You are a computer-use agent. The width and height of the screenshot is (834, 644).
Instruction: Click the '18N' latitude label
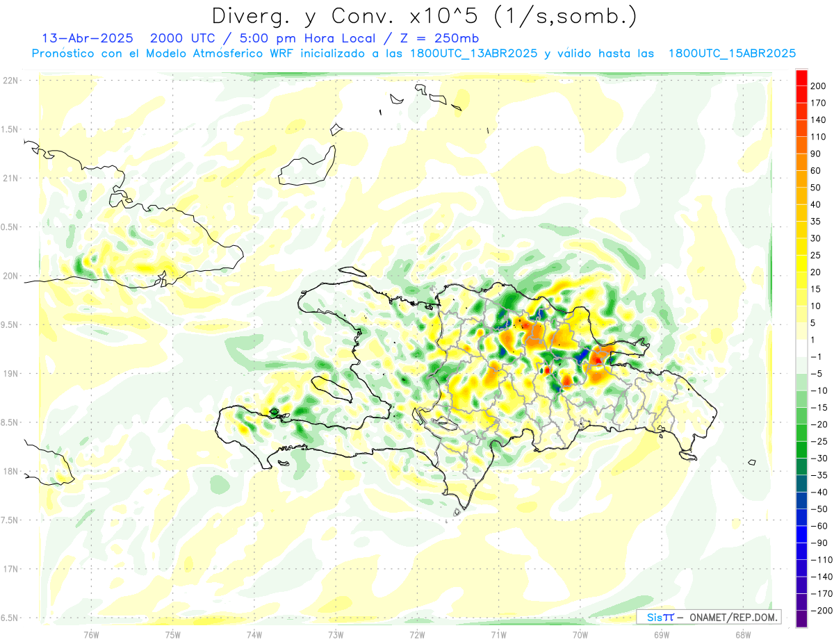(10, 472)
